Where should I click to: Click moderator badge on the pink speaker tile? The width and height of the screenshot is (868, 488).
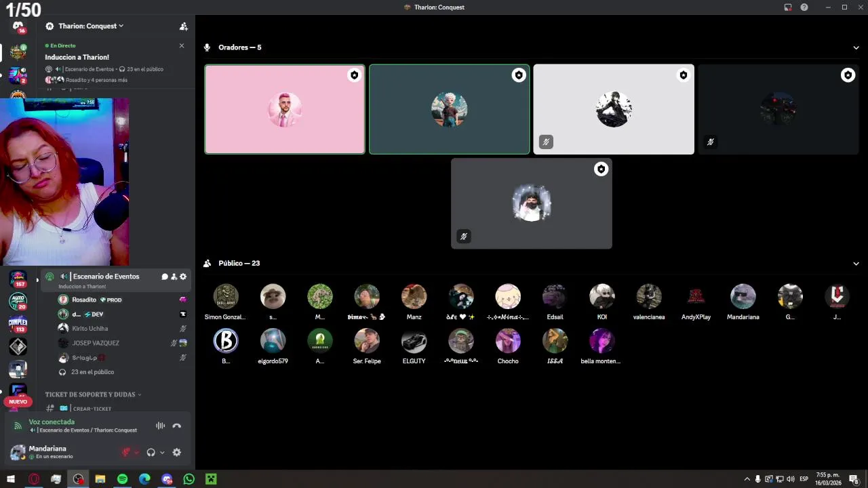click(354, 75)
